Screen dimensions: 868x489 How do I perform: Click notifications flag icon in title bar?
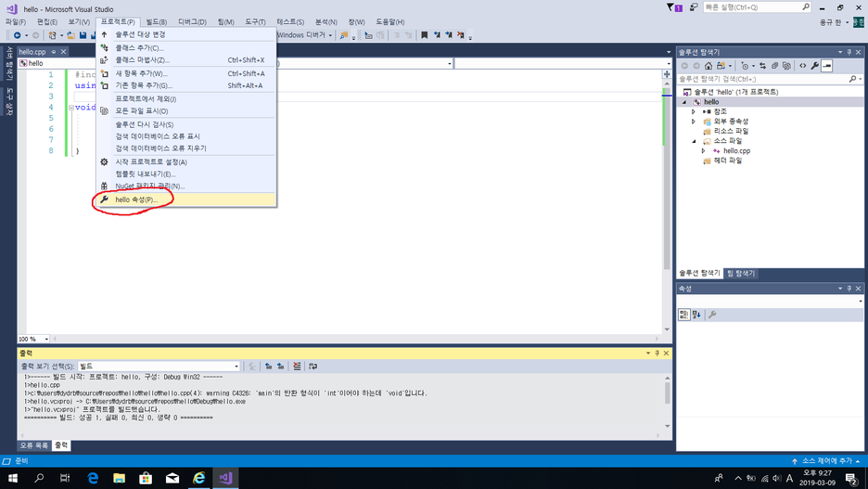[674, 7]
